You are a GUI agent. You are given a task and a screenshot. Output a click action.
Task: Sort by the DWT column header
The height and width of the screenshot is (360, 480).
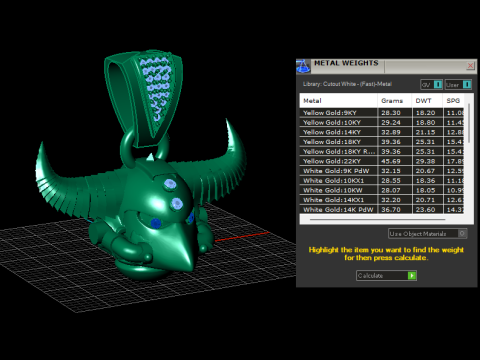[x=427, y=101]
